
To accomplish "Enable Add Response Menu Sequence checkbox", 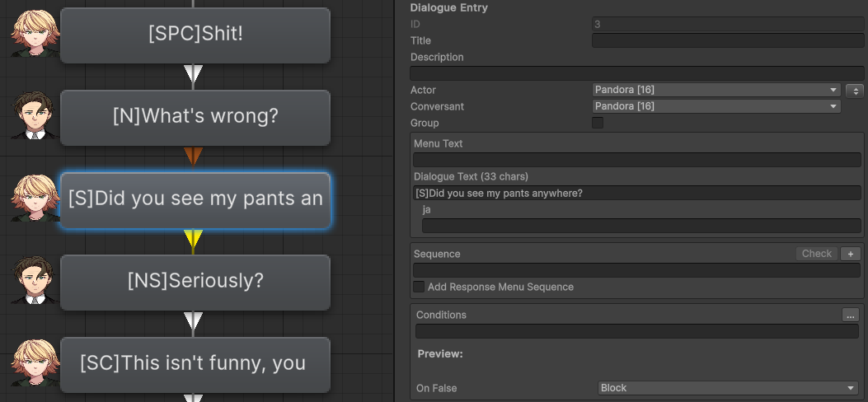I will [x=419, y=287].
